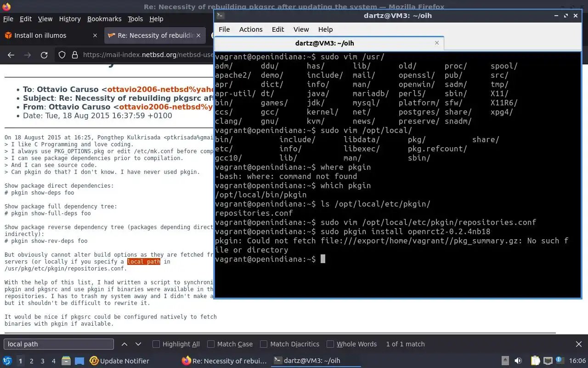This screenshot has height=368, width=588.
Task: Close the find bar
Action: coord(579,344)
